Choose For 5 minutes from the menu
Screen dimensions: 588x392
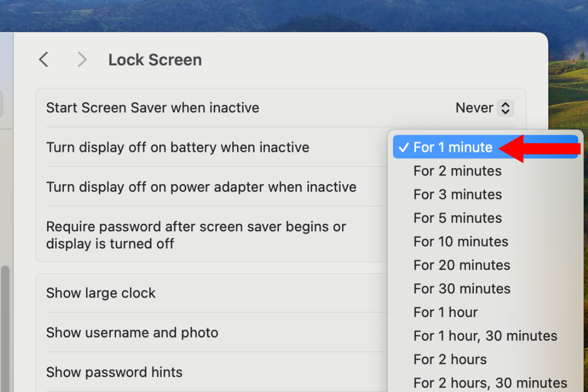pos(458,218)
